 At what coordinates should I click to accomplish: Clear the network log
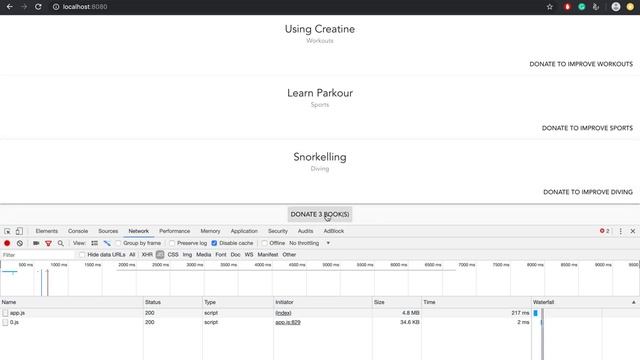[20, 243]
